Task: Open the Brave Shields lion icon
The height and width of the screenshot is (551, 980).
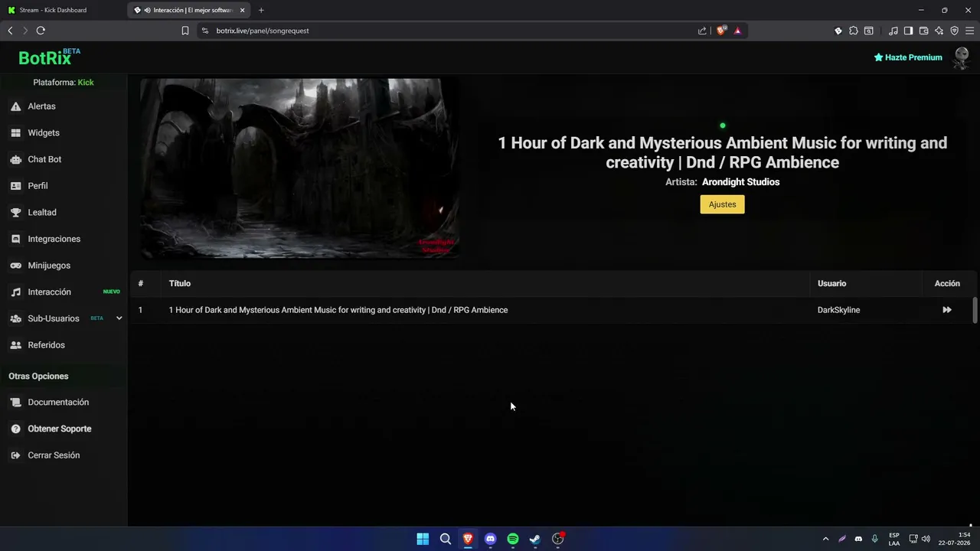Action: click(x=720, y=31)
